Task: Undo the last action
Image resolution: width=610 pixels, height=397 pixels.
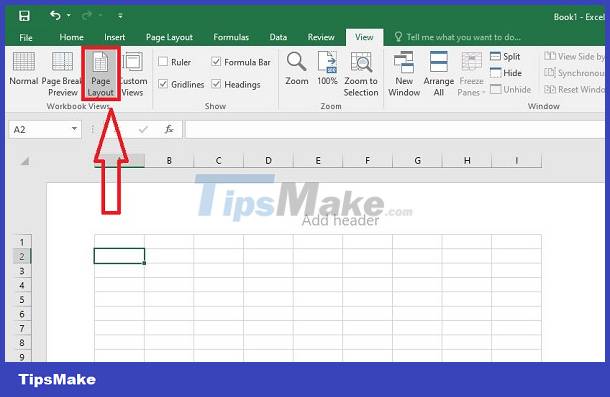Action: [x=55, y=16]
